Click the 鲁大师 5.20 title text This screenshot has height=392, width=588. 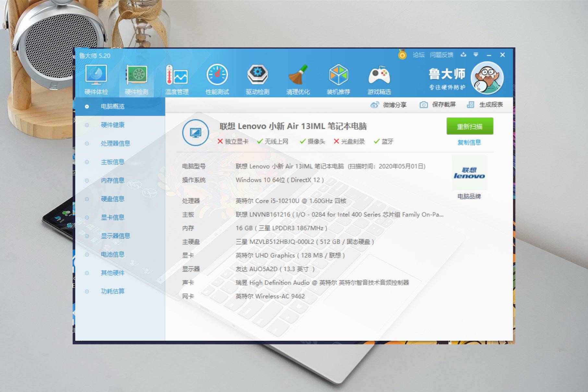[95, 55]
